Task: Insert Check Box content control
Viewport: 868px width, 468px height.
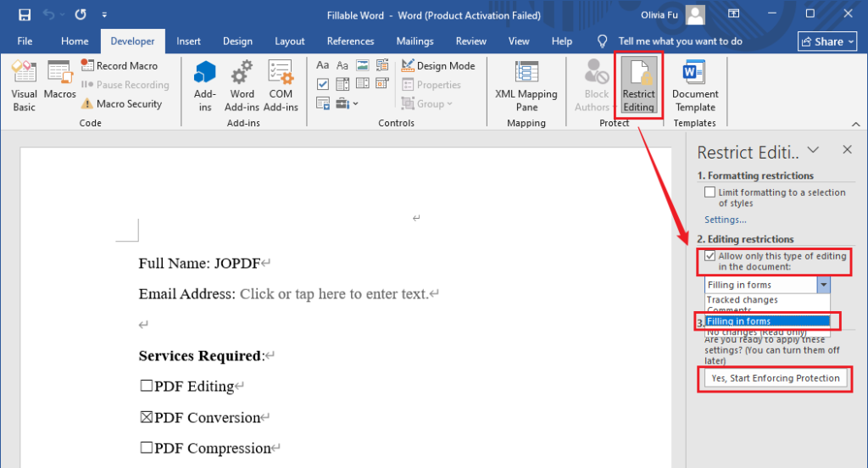Action: [323, 84]
